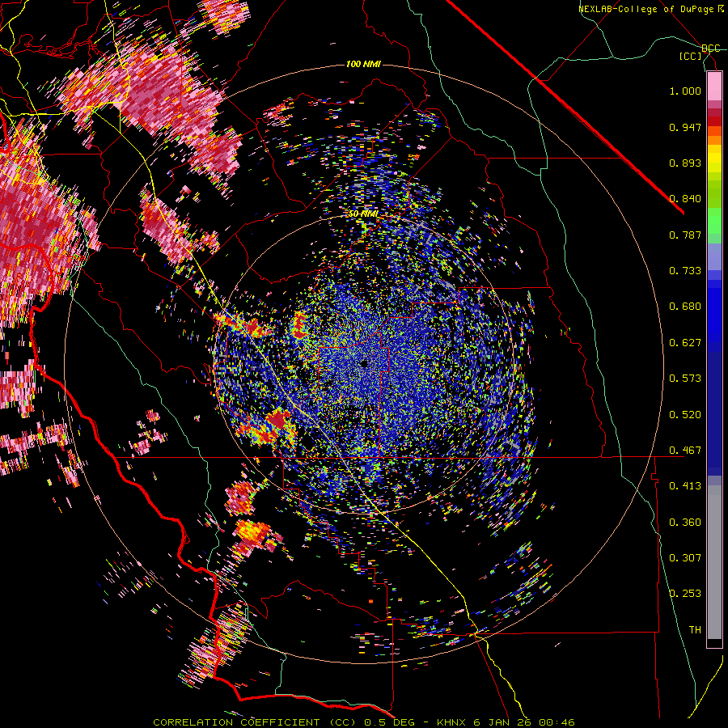The width and height of the screenshot is (728, 728).
Task: Click the 1.000 legend value
Action: coord(685,91)
